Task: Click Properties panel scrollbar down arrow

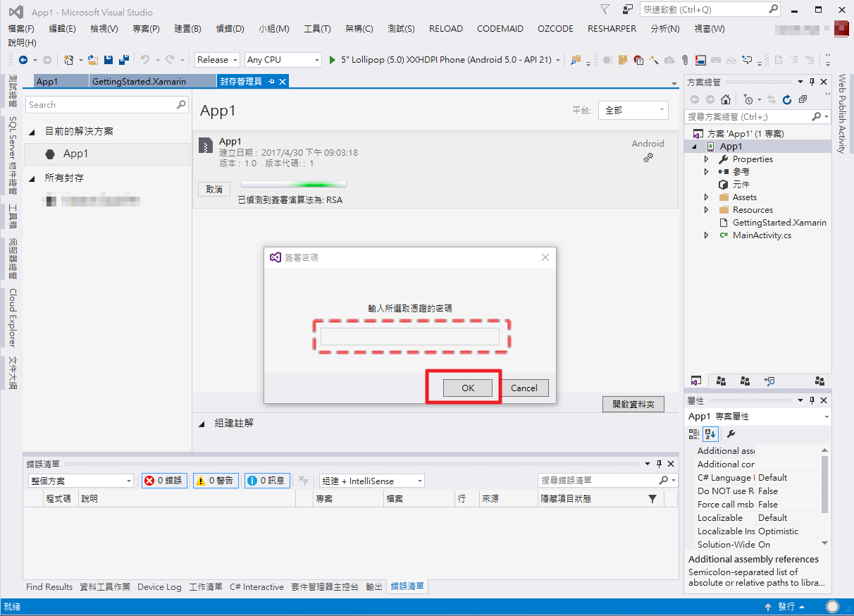Action: click(825, 543)
